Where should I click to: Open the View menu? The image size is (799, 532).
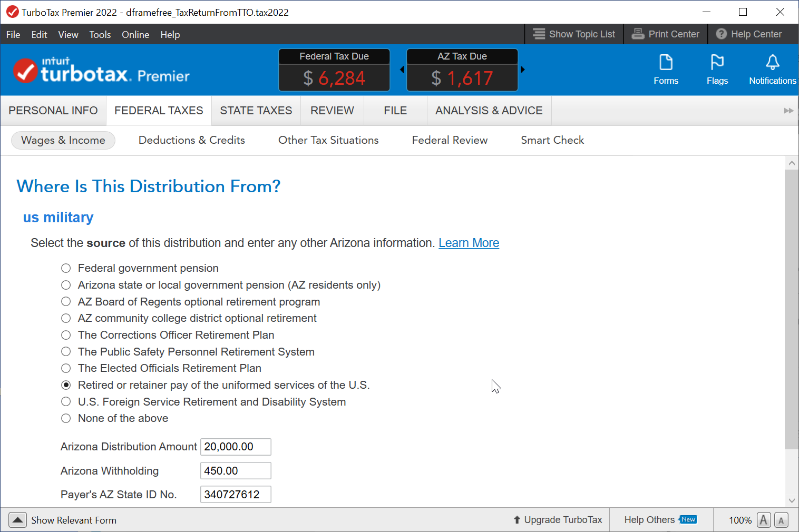point(68,34)
